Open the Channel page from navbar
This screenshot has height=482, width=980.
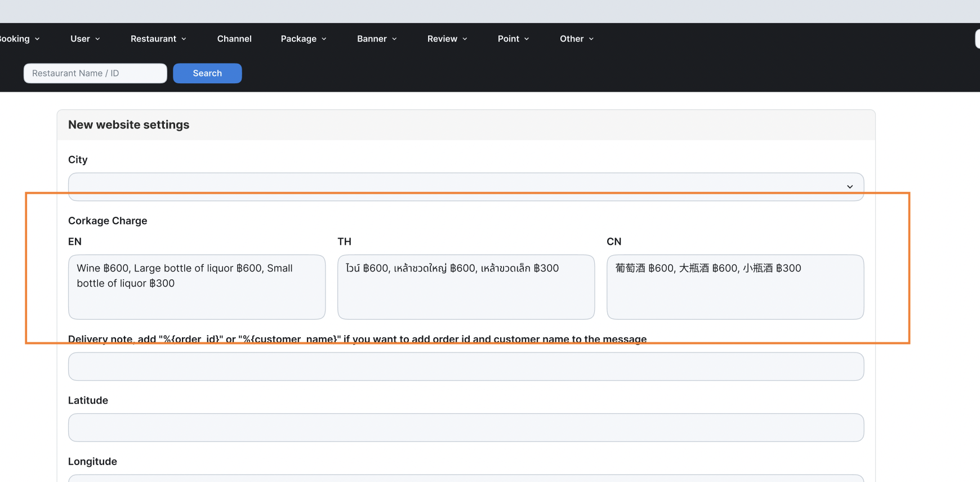[x=234, y=39]
